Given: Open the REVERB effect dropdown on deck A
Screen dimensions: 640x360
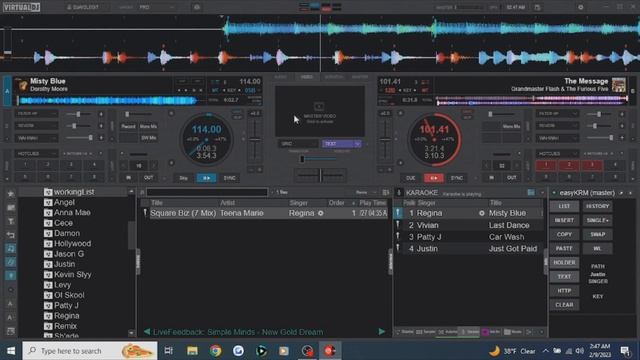Looking at the screenshot, I should tap(36, 126).
